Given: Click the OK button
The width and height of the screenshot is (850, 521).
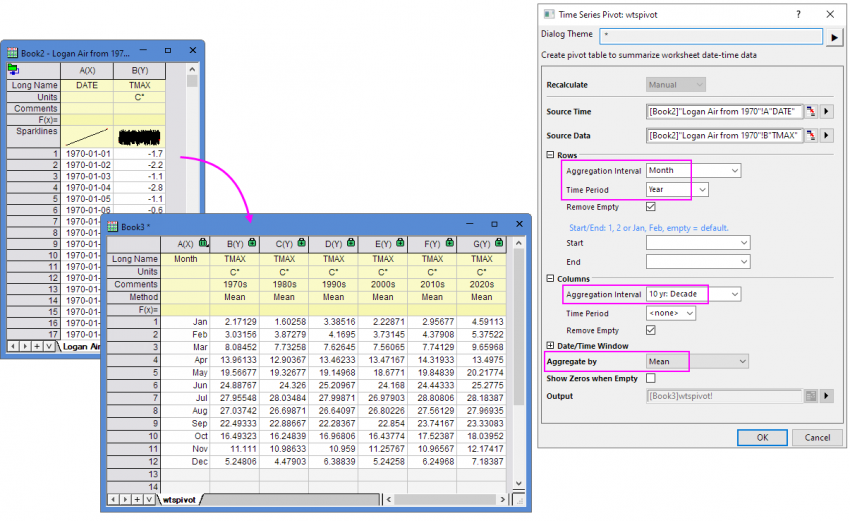Looking at the screenshot, I should click(762, 437).
